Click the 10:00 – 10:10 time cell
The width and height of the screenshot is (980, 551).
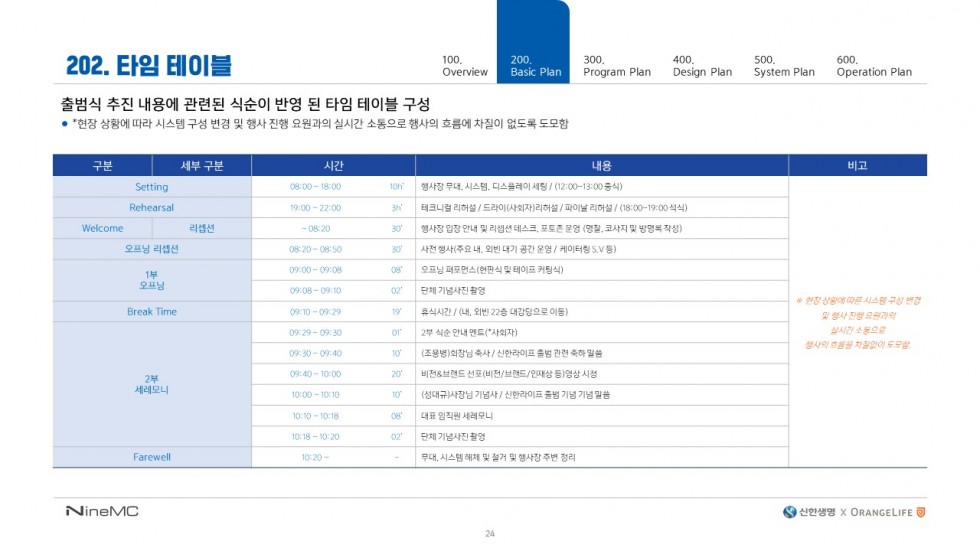[316, 395]
